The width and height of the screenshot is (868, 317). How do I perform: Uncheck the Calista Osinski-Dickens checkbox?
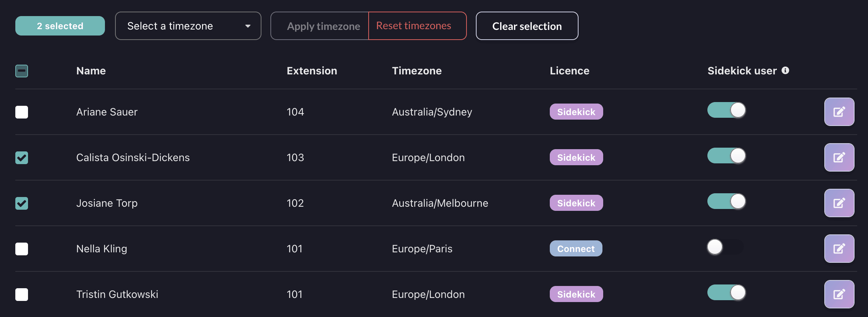tap(22, 158)
